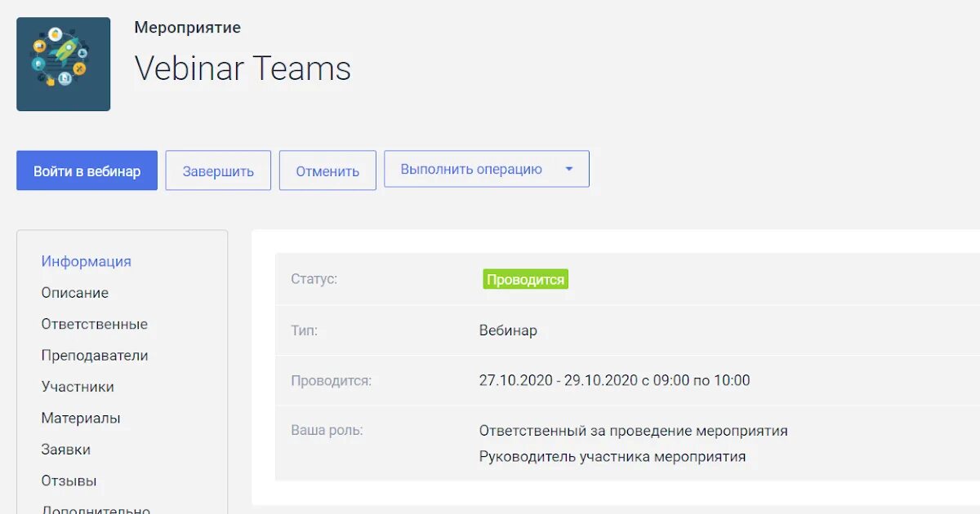The height and width of the screenshot is (514, 980).
Task: Open the 'Участники' section
Action: pyautogui.click(x=78, y=387)
